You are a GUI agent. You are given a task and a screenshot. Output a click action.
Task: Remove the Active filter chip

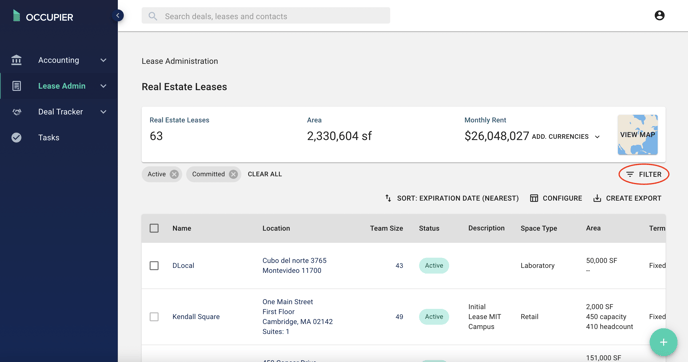(x=174, y=174)
